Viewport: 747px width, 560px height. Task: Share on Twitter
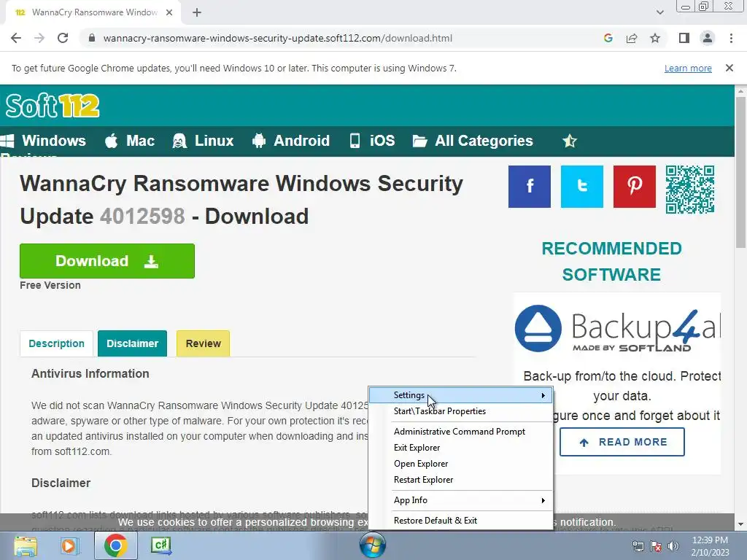(581, 187)
